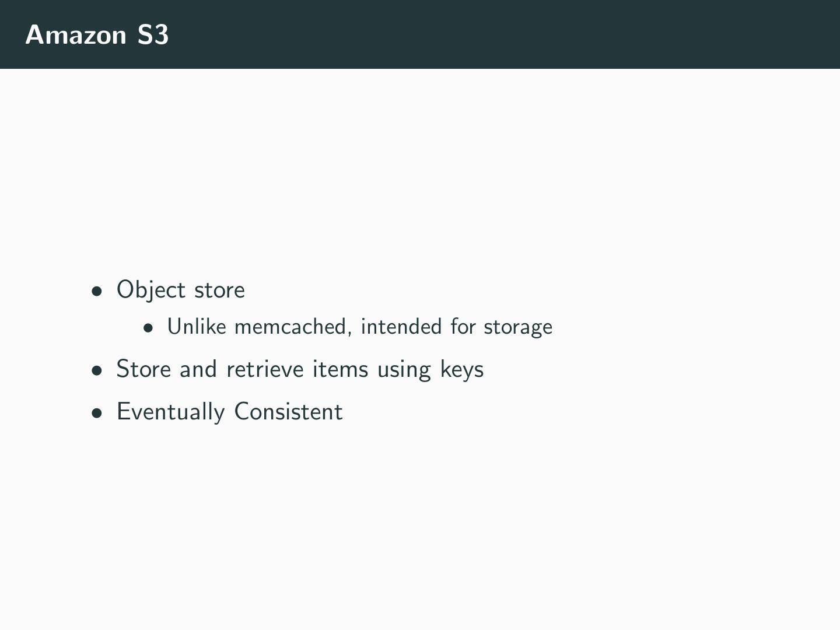Viewport: 840px width, 630px height.
Task: Select the "Object store" bullet text
Action: 181,290
